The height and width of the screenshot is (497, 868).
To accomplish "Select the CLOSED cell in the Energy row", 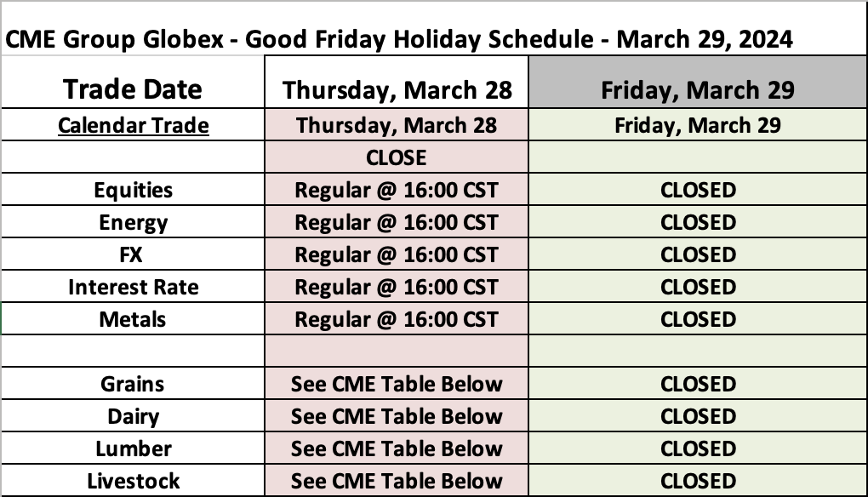I will point(698,223).
